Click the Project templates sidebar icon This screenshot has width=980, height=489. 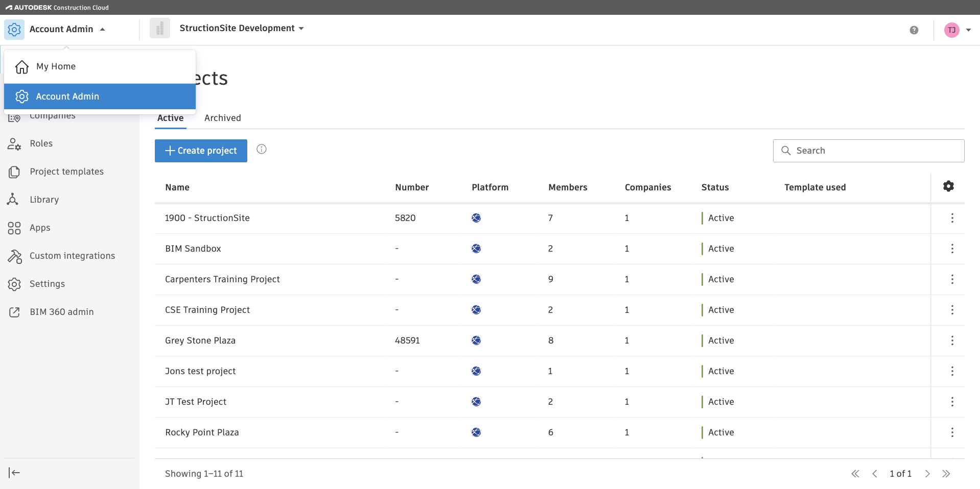coord(14,172)
